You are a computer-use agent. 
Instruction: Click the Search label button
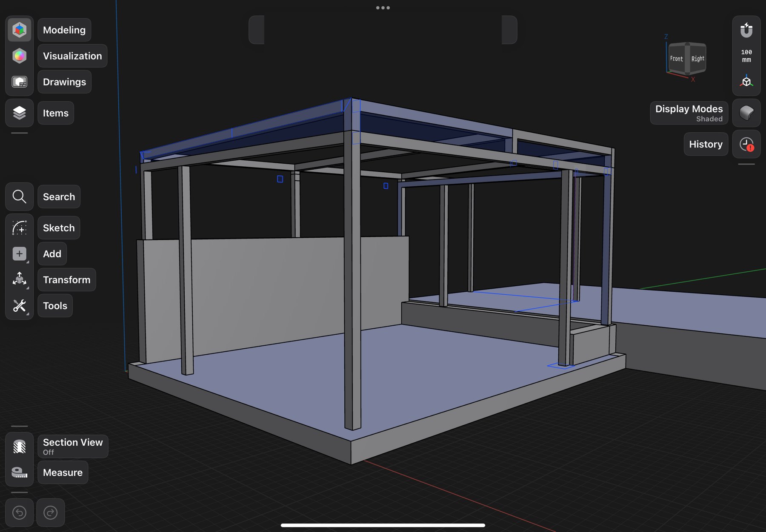(x=59, y=196)
